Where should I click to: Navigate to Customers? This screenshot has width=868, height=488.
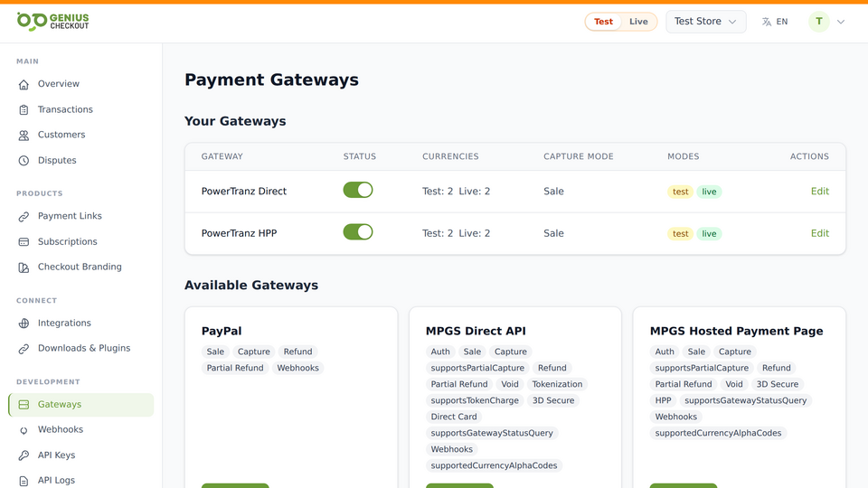[x=80, y=135]
